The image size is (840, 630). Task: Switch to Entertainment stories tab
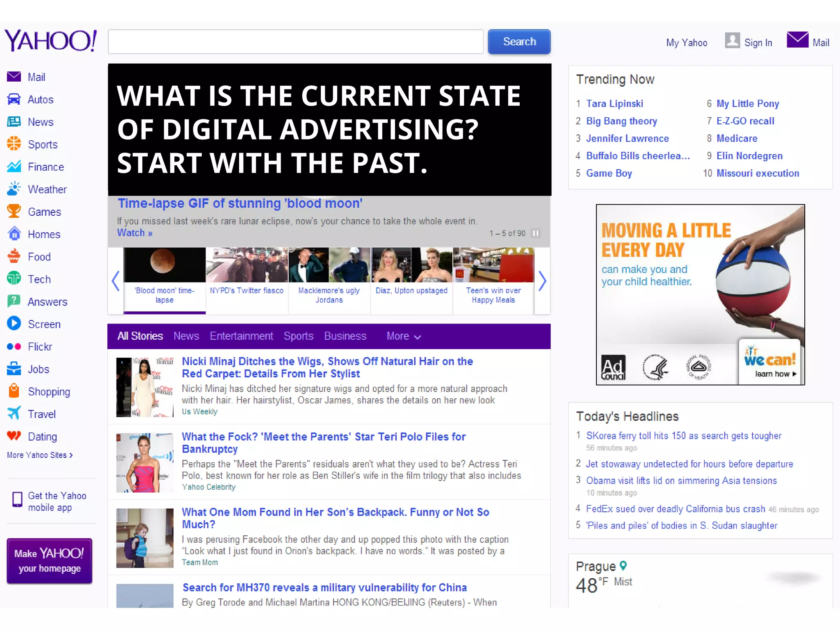pyautogui.click(x=241, y=336)
